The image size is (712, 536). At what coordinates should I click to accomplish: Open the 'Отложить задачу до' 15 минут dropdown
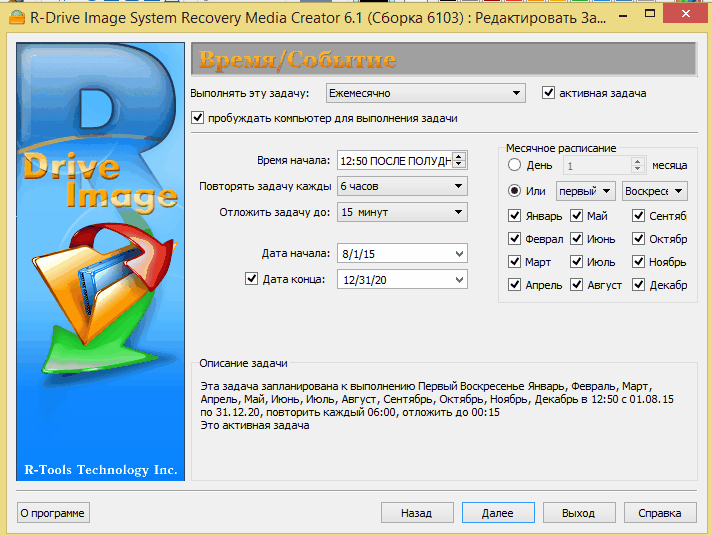click(402, 212)
